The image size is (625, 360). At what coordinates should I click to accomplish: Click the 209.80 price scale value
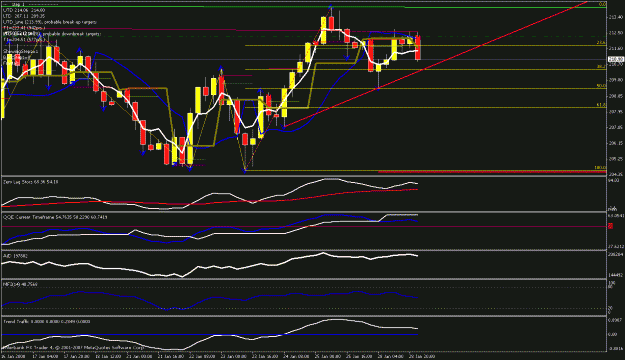[x=616, y=80]
